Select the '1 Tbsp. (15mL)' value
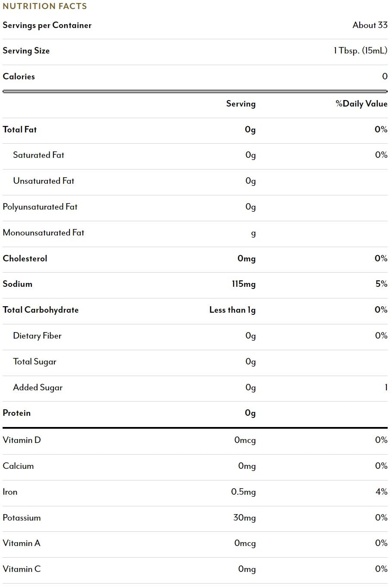392x587 pixels. 360,51
